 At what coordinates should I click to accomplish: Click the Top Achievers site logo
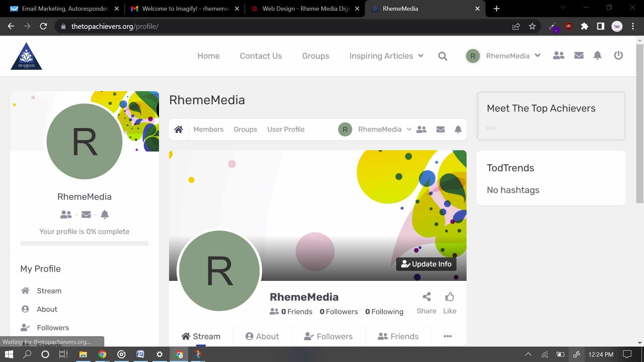point(26,56)
